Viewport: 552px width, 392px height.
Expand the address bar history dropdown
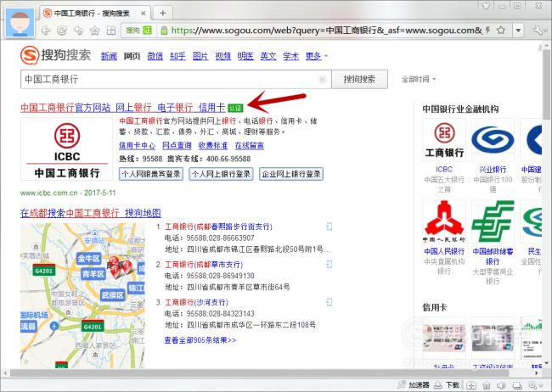click(x=518, y=31)
